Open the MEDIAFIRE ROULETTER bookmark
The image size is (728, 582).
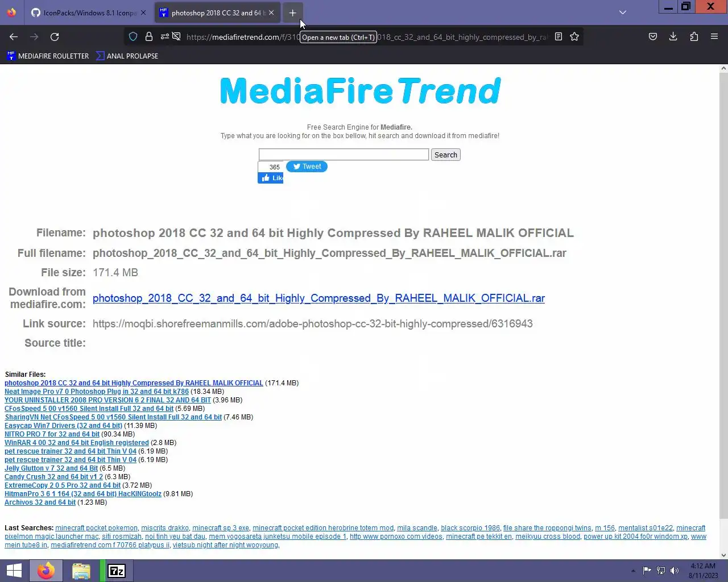pos(48,56)
